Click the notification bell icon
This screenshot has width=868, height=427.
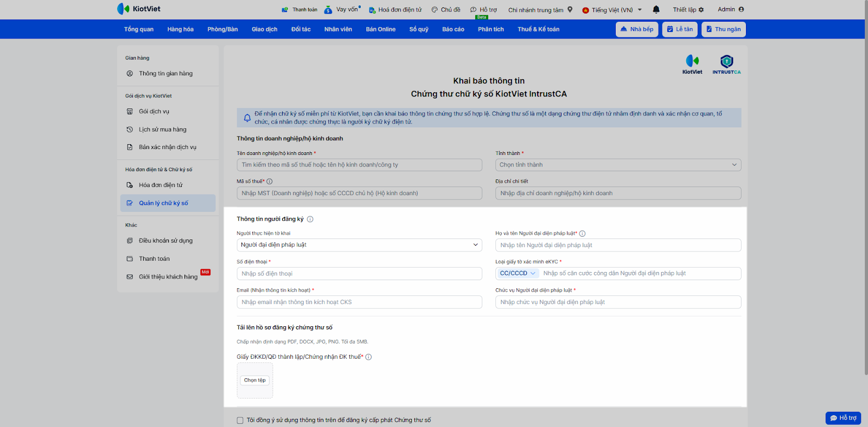coord(656,9)
